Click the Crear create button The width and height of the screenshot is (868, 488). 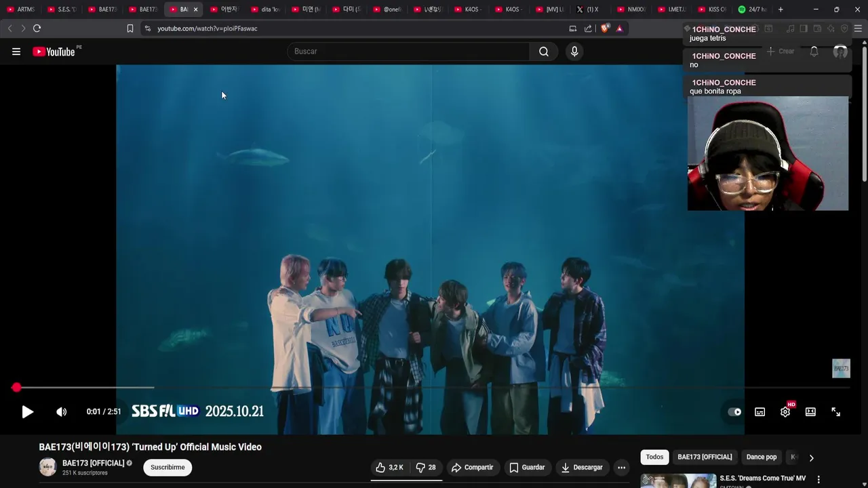[x=781, y=52]
